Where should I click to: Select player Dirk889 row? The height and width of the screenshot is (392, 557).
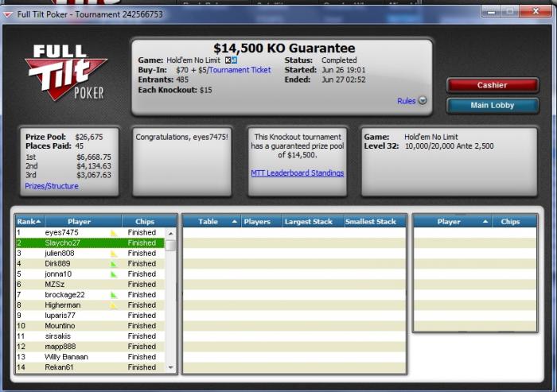[90, 263]
